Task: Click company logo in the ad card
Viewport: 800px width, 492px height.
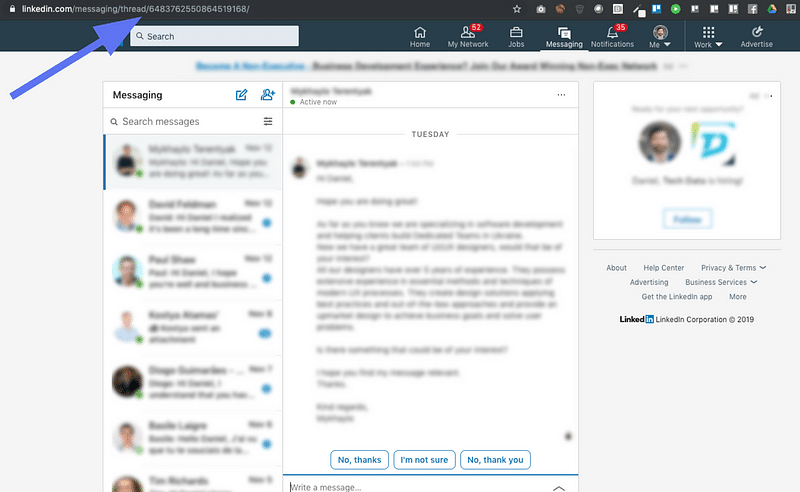Action: pos(713,142)
